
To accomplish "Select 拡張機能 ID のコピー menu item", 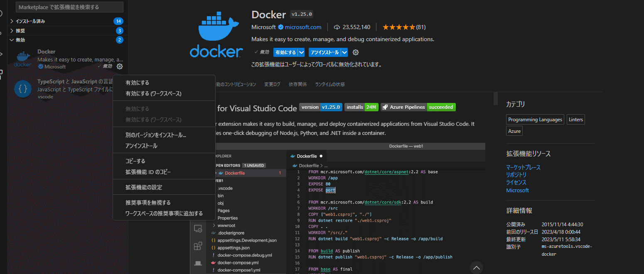I will coord(164,172).
